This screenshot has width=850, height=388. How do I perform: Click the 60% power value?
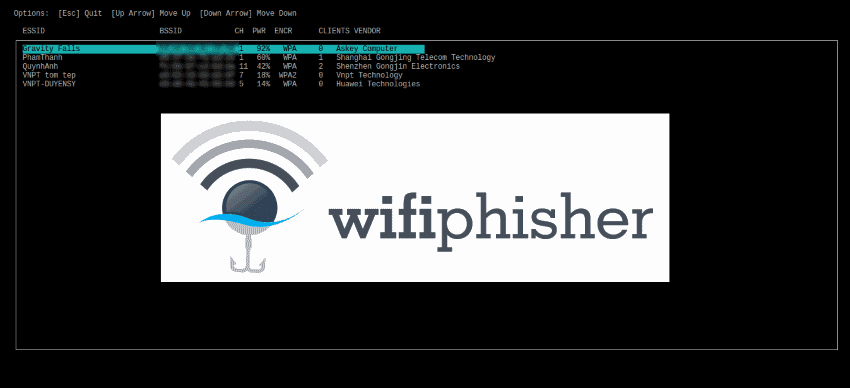click(x=263, y=57)
